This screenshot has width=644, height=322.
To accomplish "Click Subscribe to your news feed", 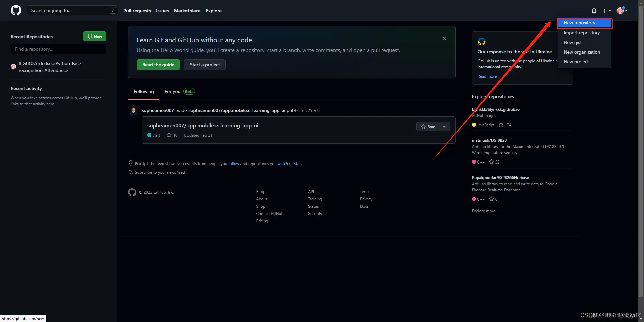I will coord(160,172).
